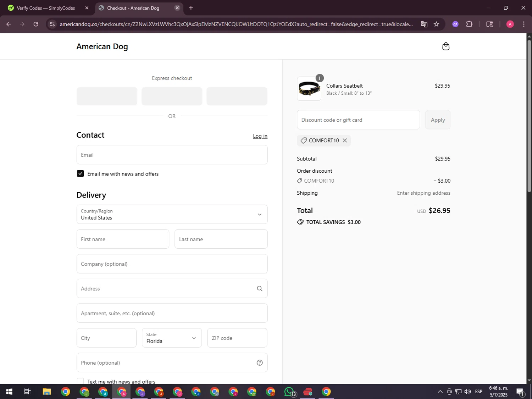This screenshot has width=532, height=399.
Task: Click the browser address bar URL
Action: [236, 24]
